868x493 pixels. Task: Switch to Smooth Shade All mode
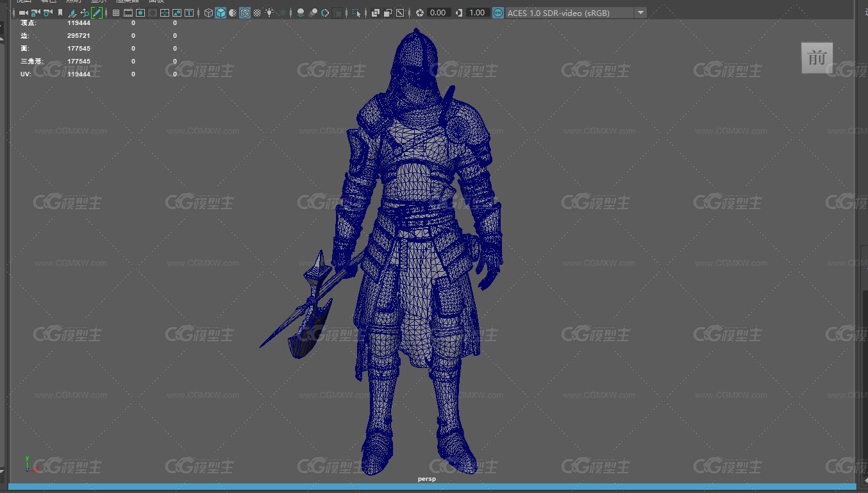pos(221,13)
